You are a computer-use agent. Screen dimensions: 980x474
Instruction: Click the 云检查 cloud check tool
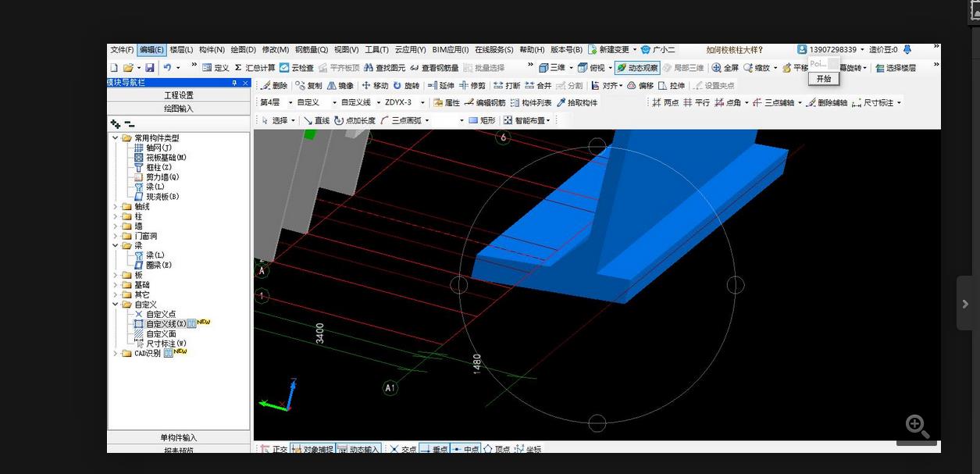pyautogui.click(x=297, y=68)
